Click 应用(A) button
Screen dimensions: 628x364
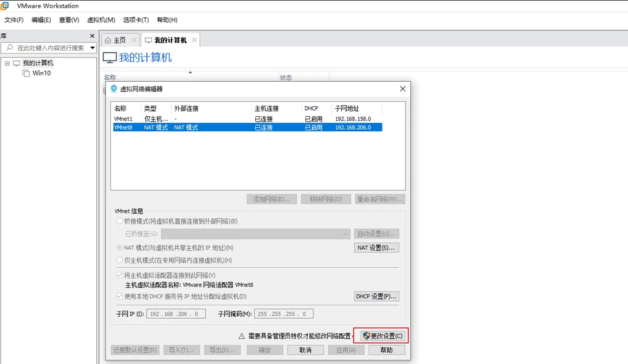click(x=346, y=350)
